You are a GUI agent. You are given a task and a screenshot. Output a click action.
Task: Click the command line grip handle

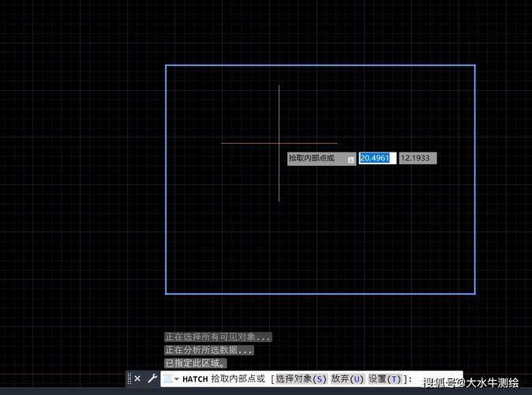[129, 379]
